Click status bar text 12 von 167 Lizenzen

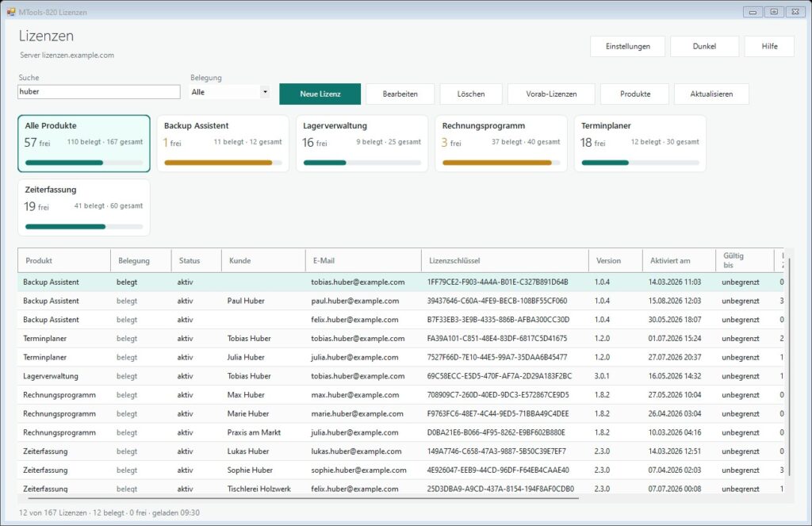coord(53,513)
